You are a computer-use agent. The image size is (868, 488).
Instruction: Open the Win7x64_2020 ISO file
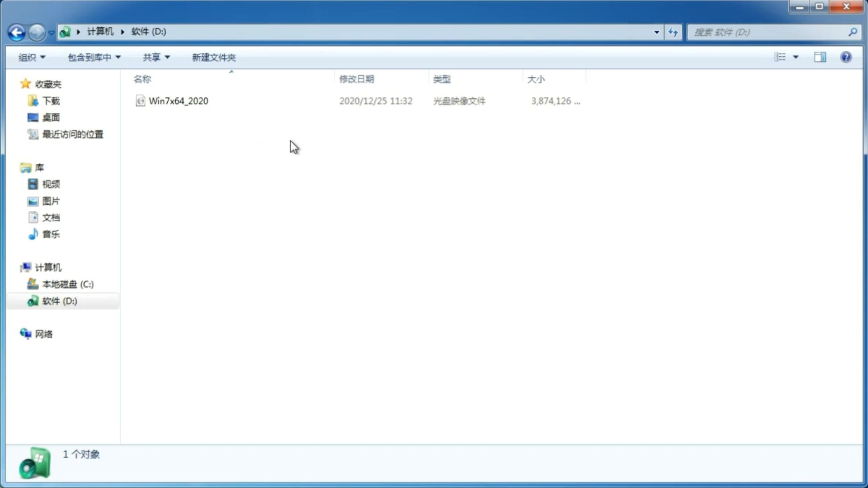178,101
